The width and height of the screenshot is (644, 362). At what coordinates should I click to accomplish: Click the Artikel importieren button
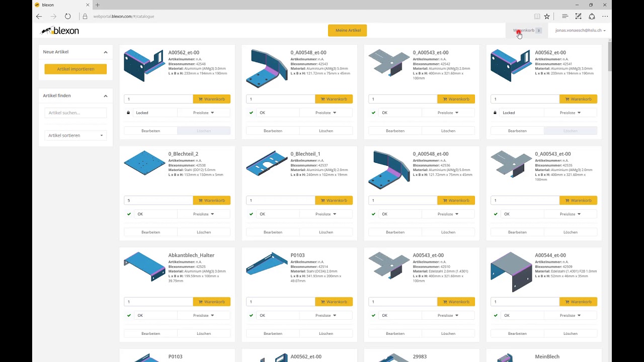75,69
